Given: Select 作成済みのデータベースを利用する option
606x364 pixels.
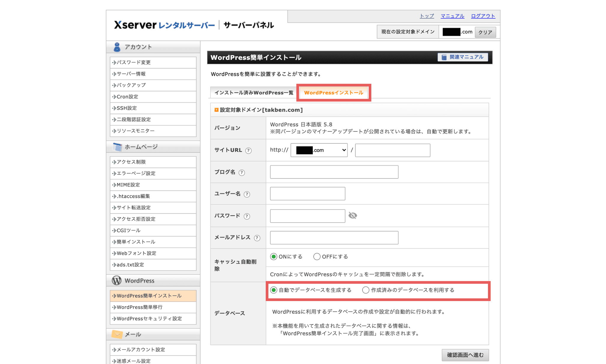Looking at the screenshot, I should click(366, 290).
